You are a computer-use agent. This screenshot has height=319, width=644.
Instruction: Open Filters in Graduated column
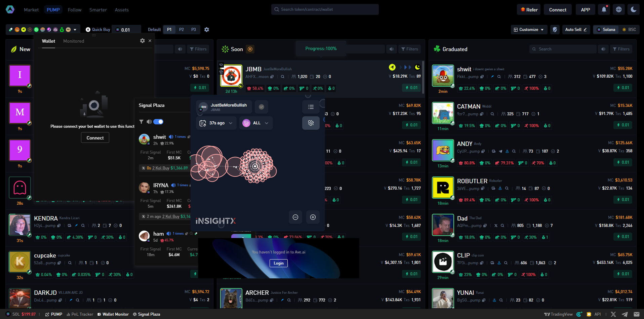click(x=621, y=49)
